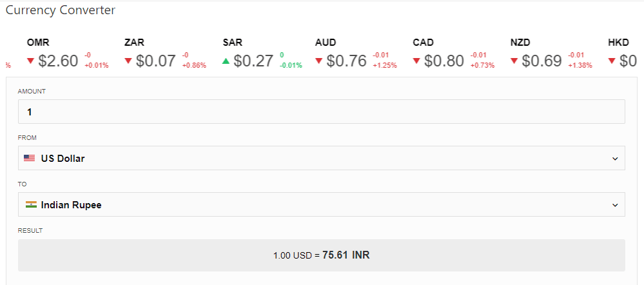Image resolution: width=644 pixels, height=285 pixels.
Task: Click the OMR ticker price $2.60
Action: click(58, 61)
